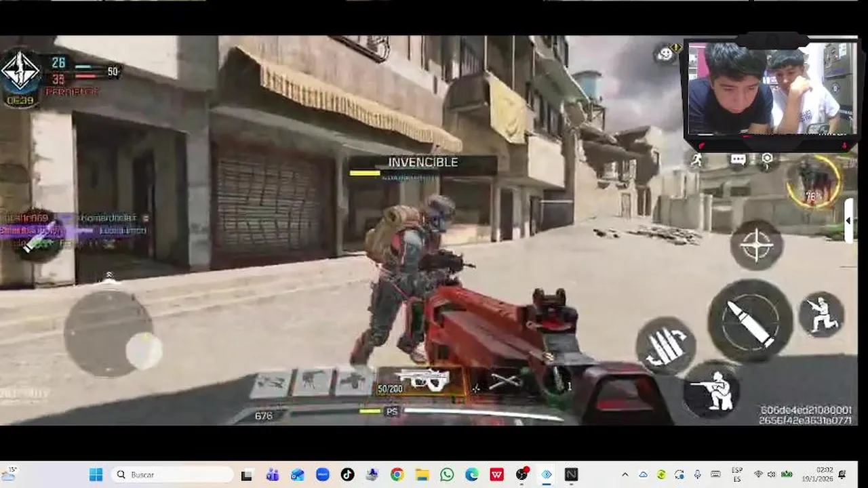Click the Buscar taskbar search box

click(173, 474)
